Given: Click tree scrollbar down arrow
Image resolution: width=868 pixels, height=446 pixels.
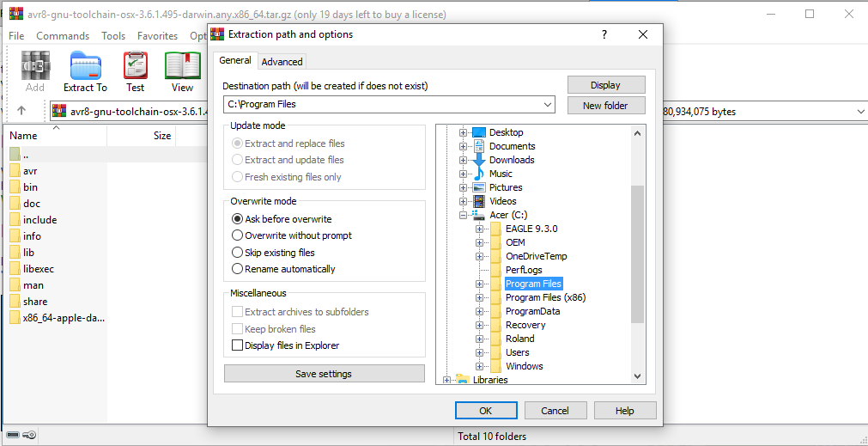Looking at the screenshot, I should [637, 376].
